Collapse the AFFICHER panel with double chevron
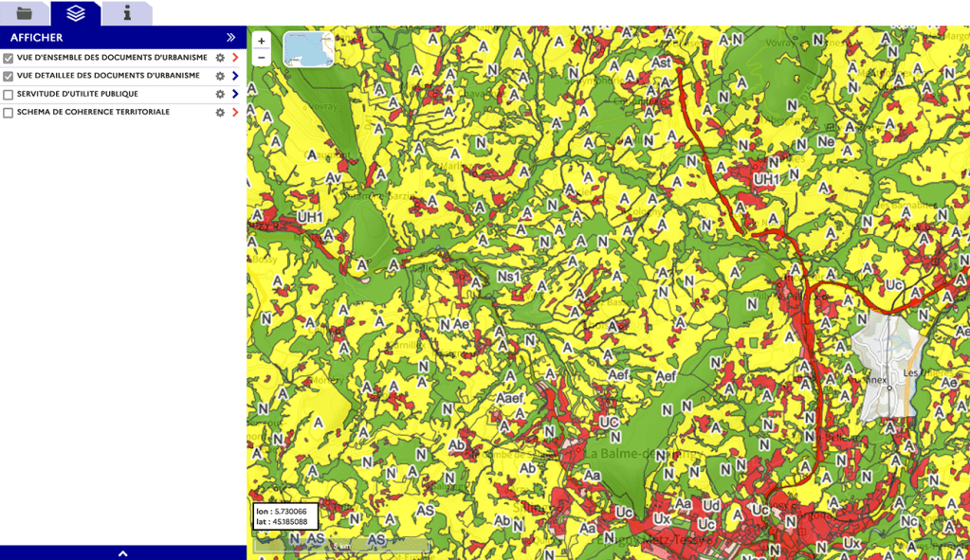The height and width of the screenshot is (560, 970). click(x=230, y=38)
